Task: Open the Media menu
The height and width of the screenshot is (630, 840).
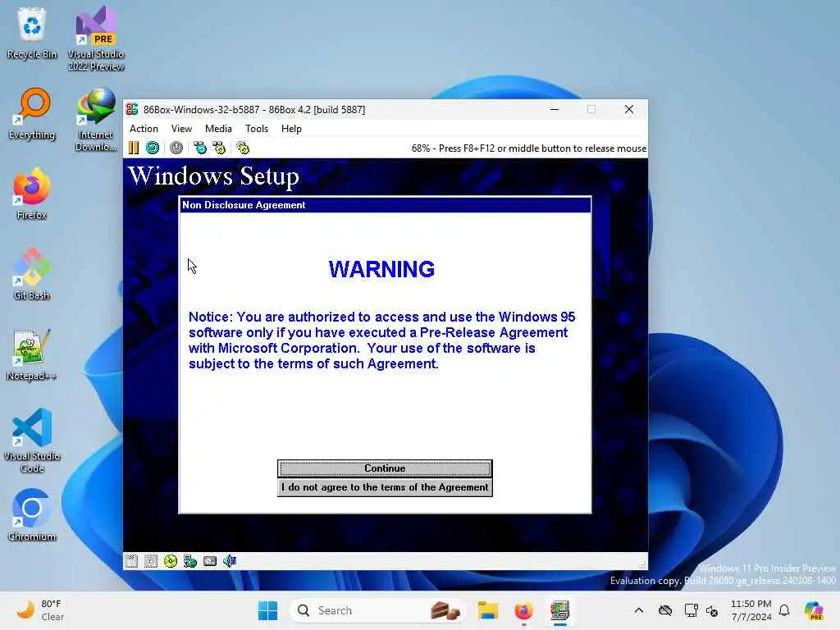Action: point(218,129)
